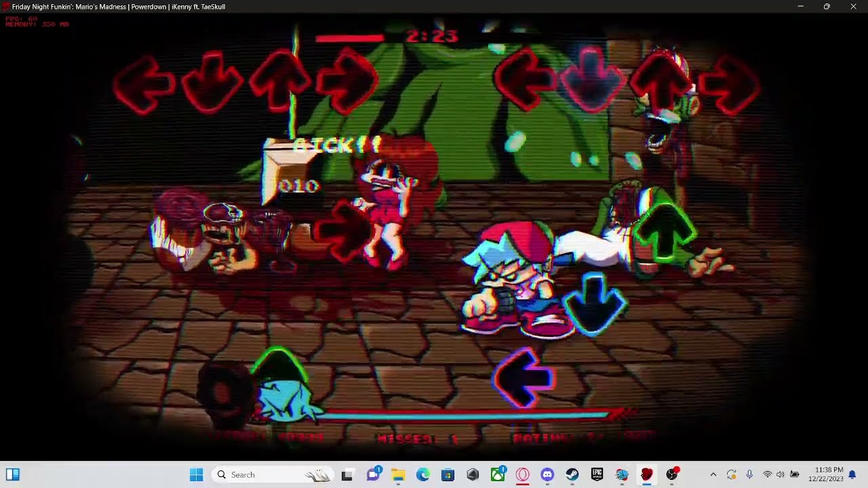Open Steam from taskbar

[x=572, y=474]
